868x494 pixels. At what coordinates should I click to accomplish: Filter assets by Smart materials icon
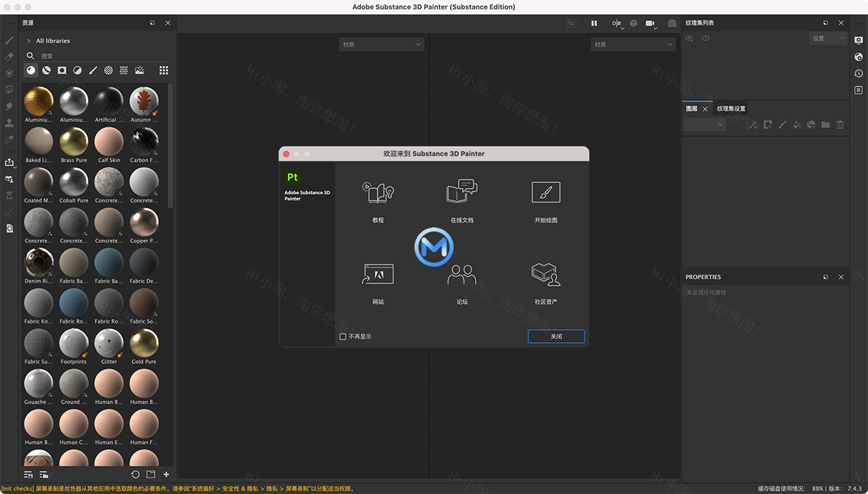pyautogui.click(x=46, y=70)
